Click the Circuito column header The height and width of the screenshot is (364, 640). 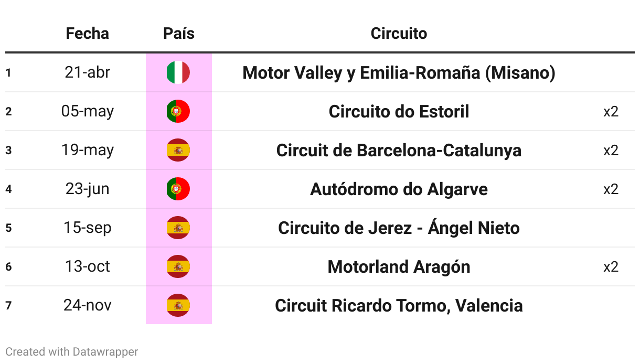click(399, 34)
